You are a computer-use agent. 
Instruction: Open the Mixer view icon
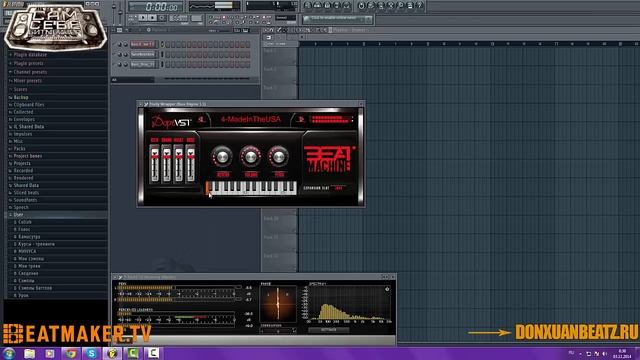click(x=346, y=5)
